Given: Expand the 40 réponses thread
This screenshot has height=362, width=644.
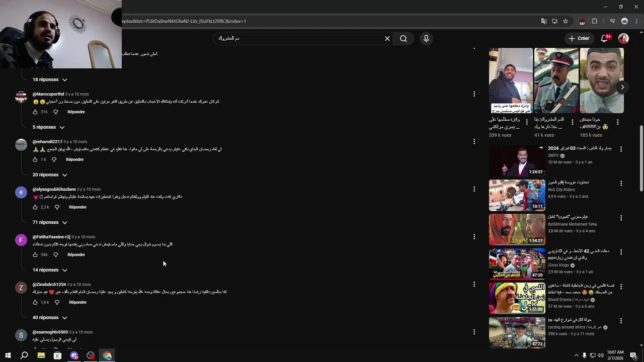Looking at the screenshot, I should 50,318.
